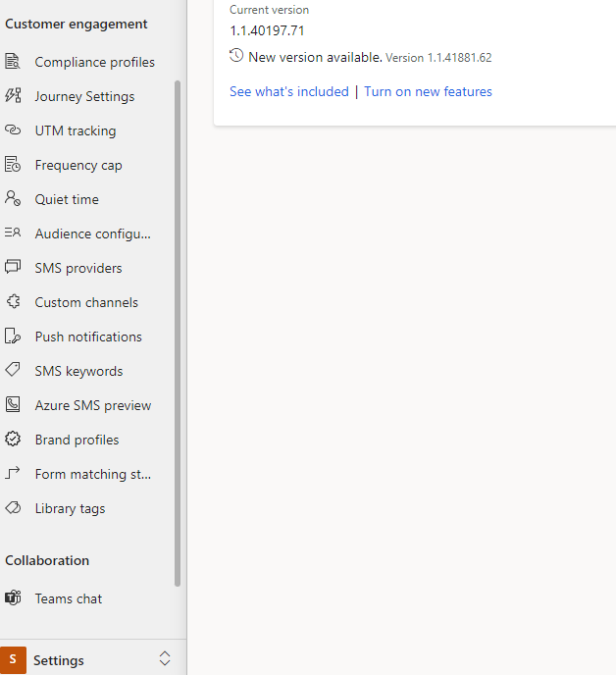The height and width of the screenshot is (675, 616).
Task: Click the sidebar vertical scrollbar
Action: pos(178,334)
